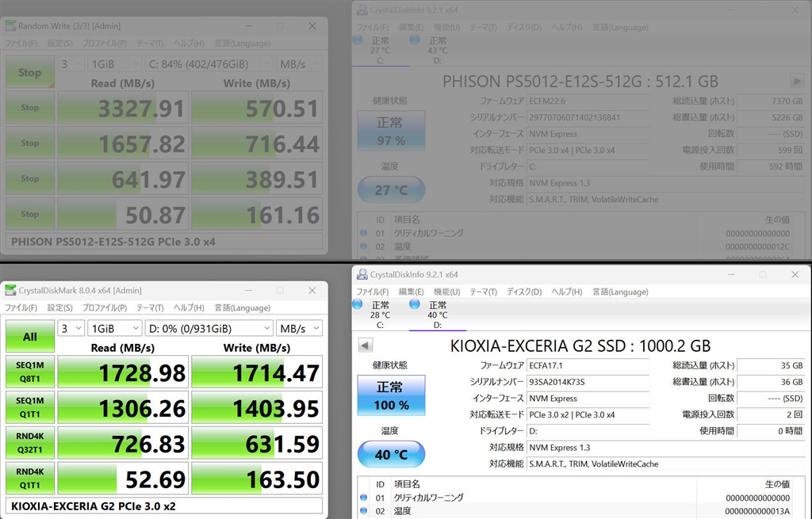Open ディスク(D) menu in PHISON CrystalDiskInfo window
Image resolution: width=812 pixels, height=519 pixels.
(524, 28)
